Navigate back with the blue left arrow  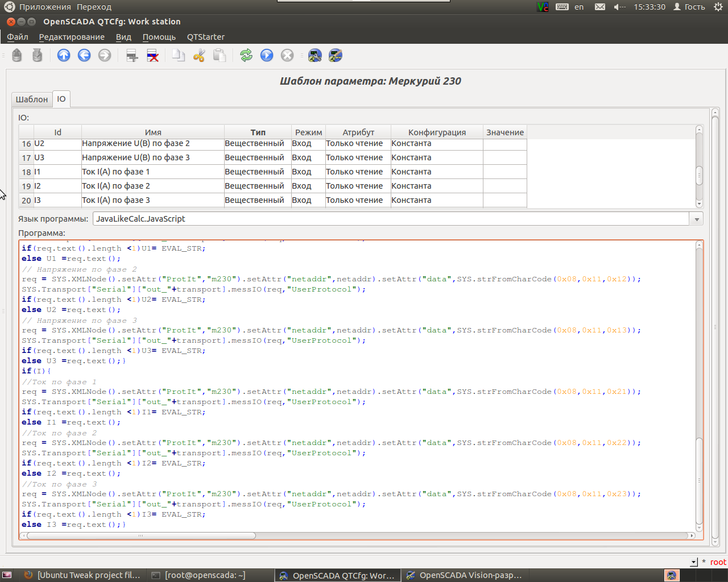(84, 55)
